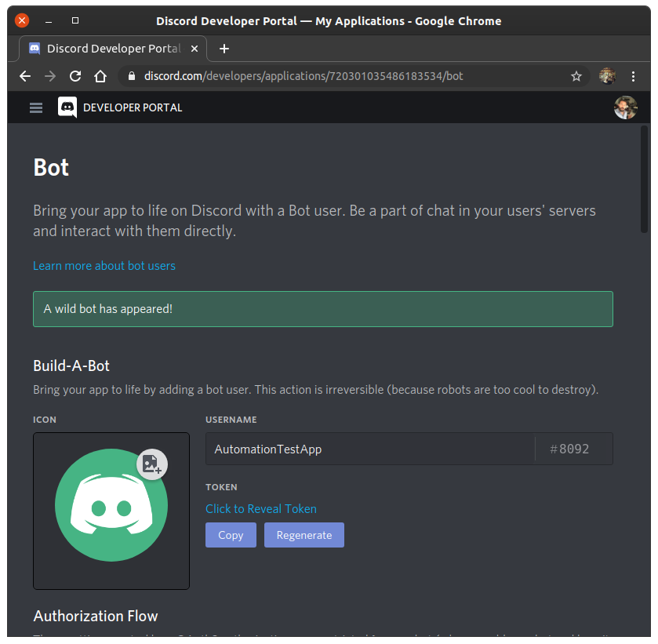Click the ICON label

(x=45, y=420)
